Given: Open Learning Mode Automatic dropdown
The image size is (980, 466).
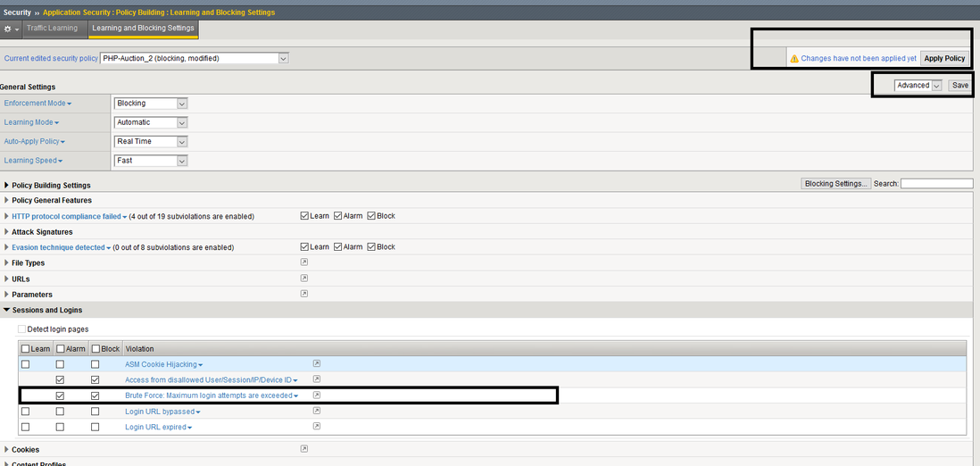Looking at the screenshot, I should coord(151,122).
